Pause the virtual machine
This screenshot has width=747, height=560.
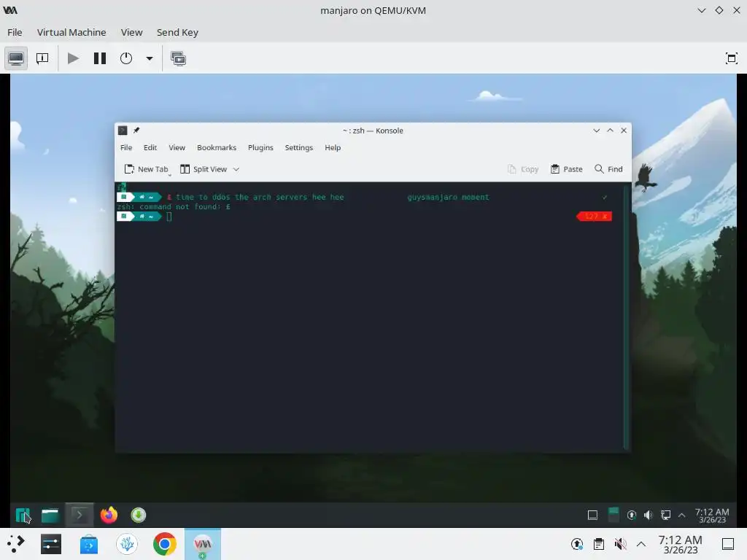click(99, 58)
